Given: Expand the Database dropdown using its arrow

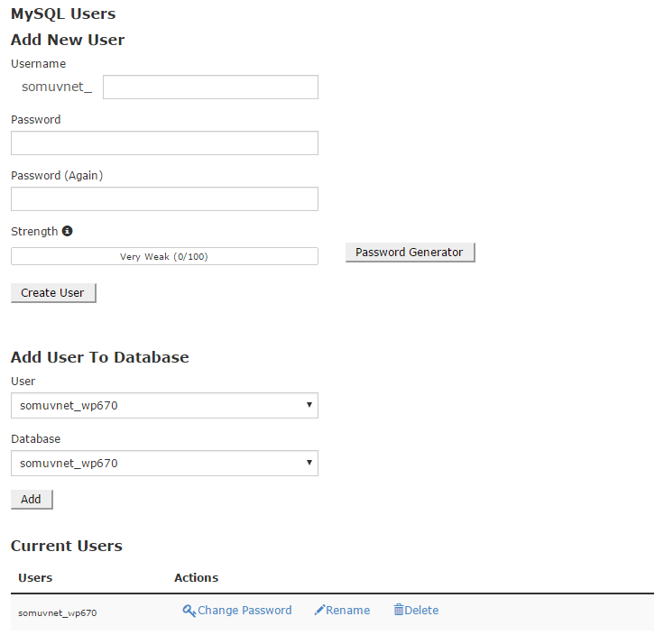Looking at the screenshot, I should pyautogui.click(x=309, y=463).
